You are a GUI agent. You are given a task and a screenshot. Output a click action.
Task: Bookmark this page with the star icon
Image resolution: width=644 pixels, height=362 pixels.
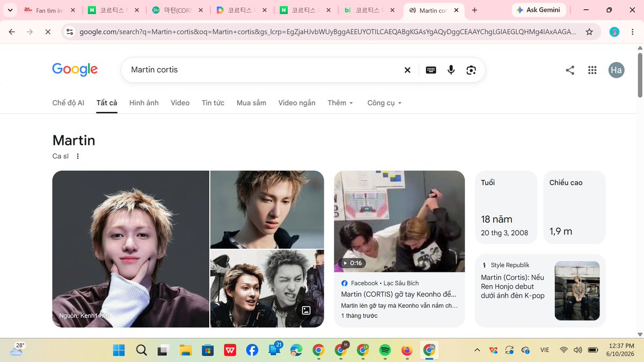tap(589, 32)
